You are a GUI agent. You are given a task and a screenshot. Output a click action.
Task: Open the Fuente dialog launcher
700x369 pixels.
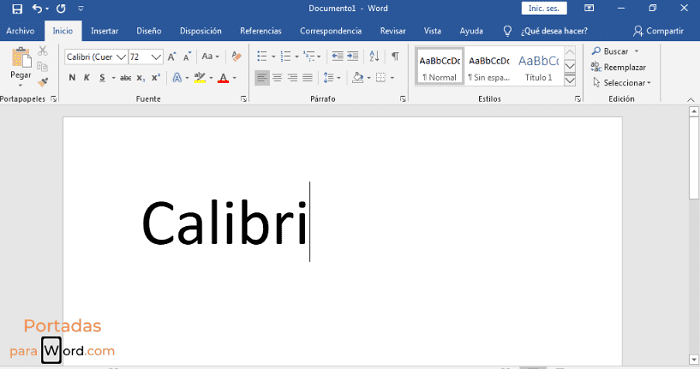(x=244, y=99)
